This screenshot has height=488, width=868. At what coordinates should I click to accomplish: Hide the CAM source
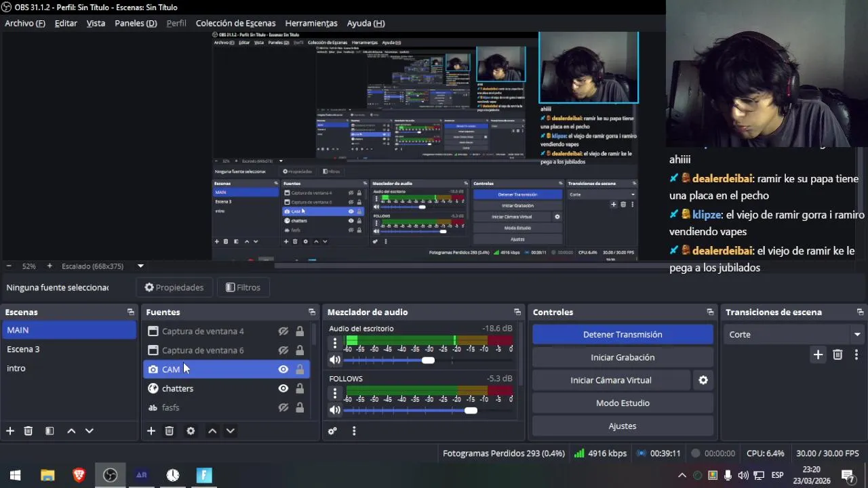point(283,369)
